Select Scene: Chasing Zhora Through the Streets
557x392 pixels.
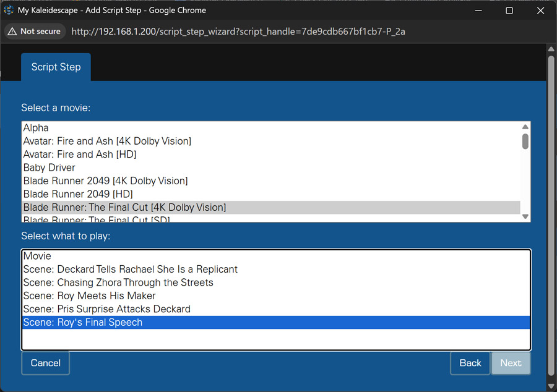coord(276,283)
